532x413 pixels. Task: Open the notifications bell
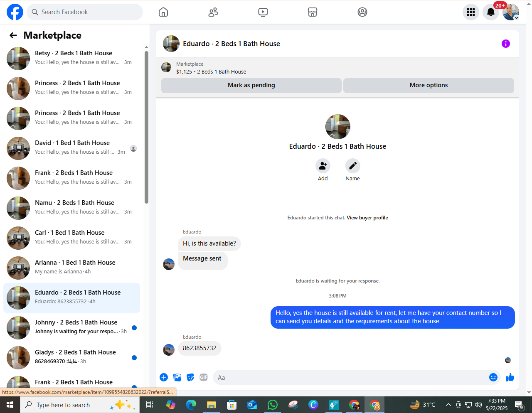pos(491,12)
